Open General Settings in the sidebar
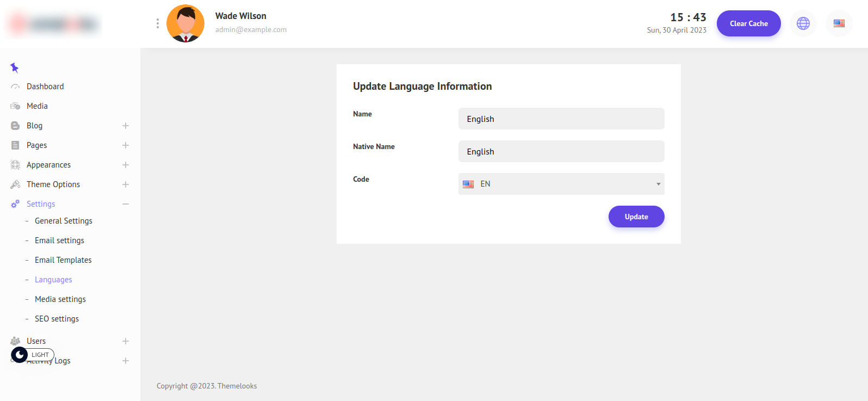This screenshot has height=401, width=868. point(64,221)
